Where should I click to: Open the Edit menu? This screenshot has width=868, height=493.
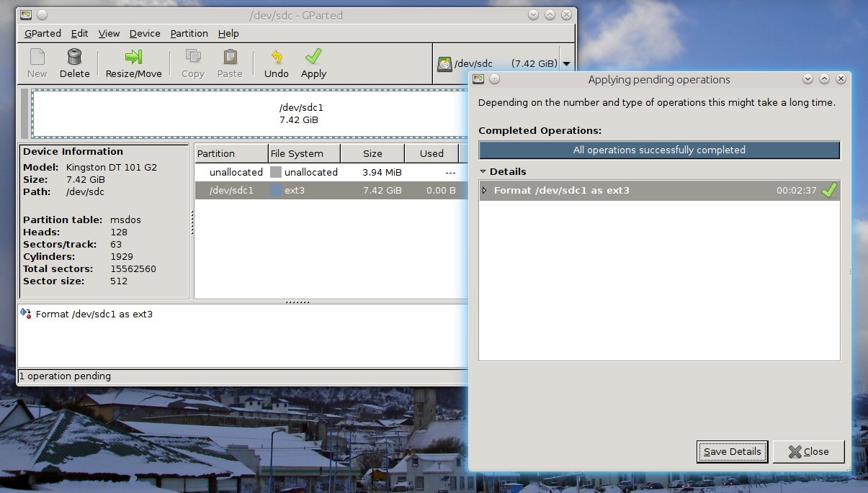coord(79,33)
